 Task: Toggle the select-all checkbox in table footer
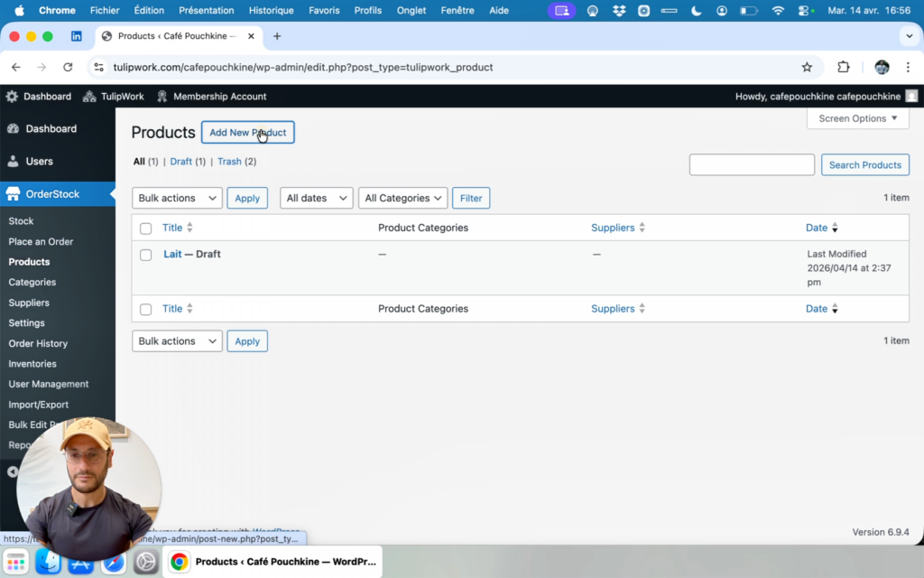pos(145,309)
